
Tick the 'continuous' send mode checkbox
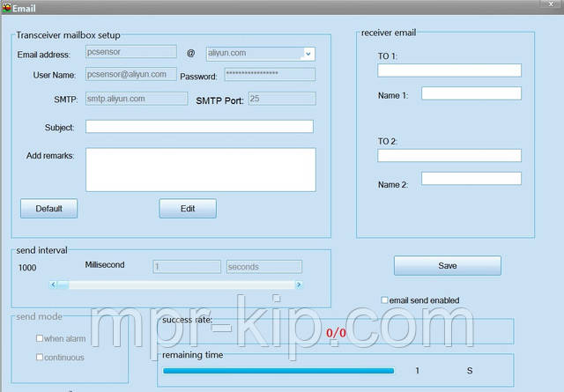pos(40,357)
